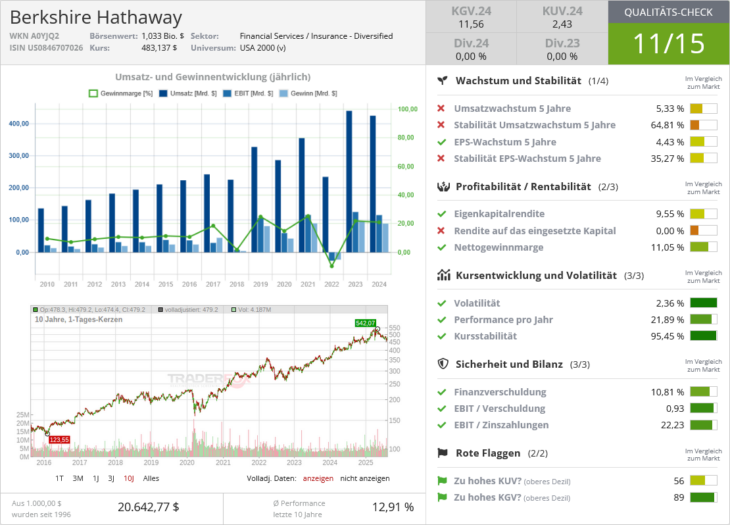Click the Financial Services / Insurance - Diversified sector

pos(316,36)
